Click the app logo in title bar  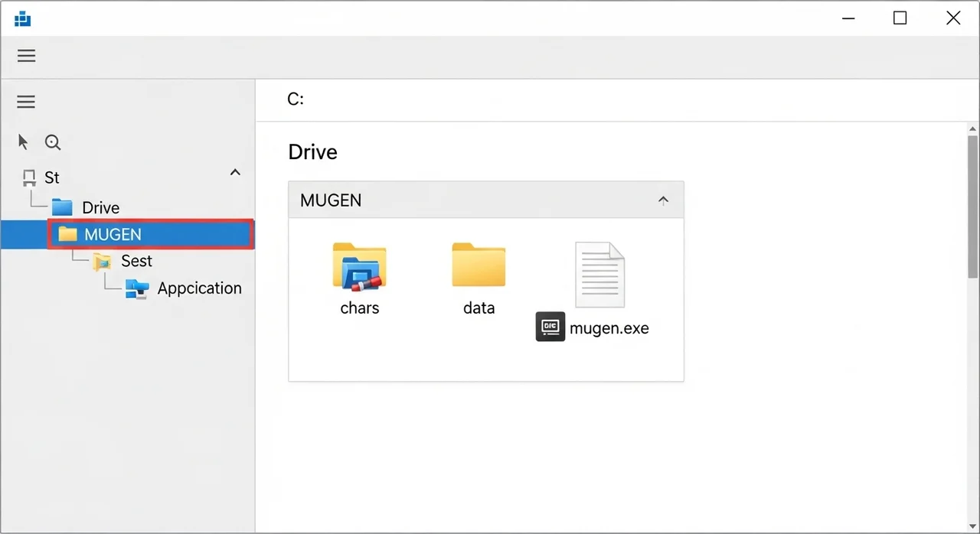[x=23, y=18]
